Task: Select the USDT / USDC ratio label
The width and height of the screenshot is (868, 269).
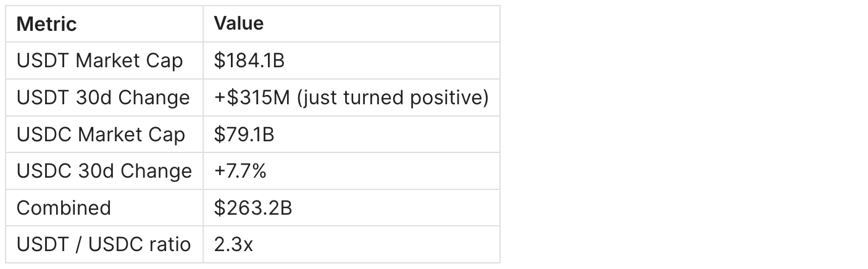Action: pyautogui.click(x=103, y=244)
